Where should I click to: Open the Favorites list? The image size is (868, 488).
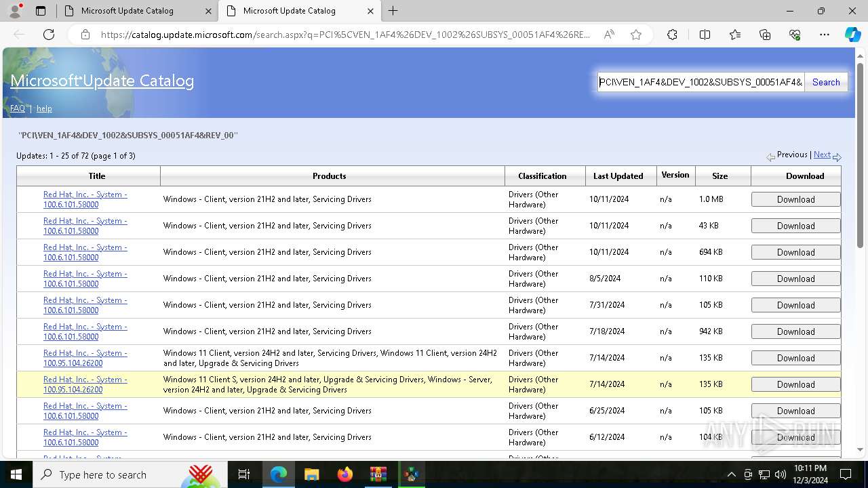point(735,35)
